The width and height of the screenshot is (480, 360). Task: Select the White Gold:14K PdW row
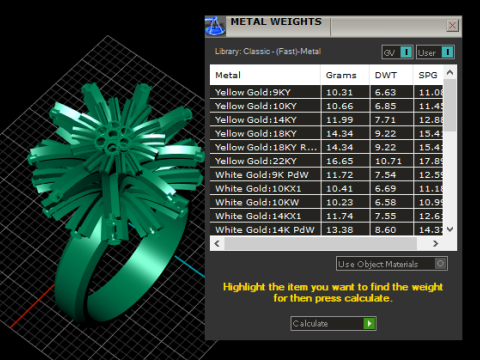(326, 230)
